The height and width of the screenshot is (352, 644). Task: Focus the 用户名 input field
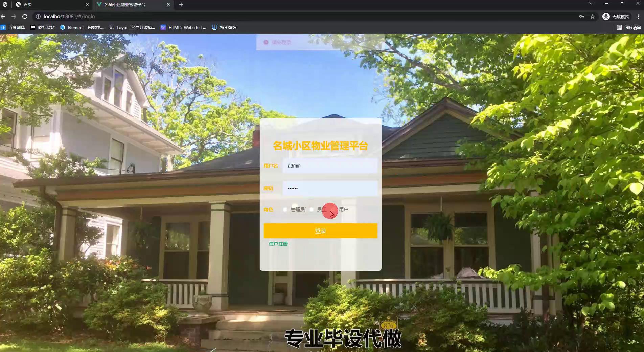click(330, 166)
